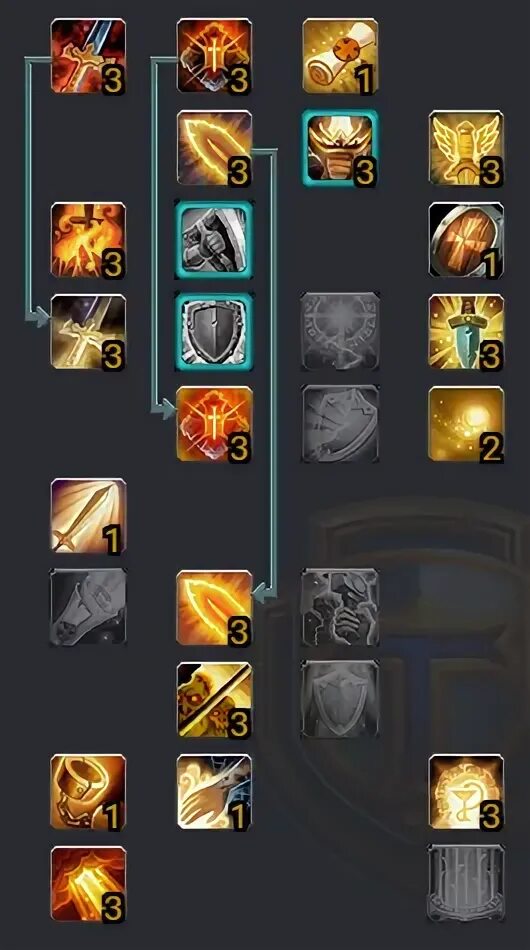Click the skull with diagonal slash talent

[214, 700]
